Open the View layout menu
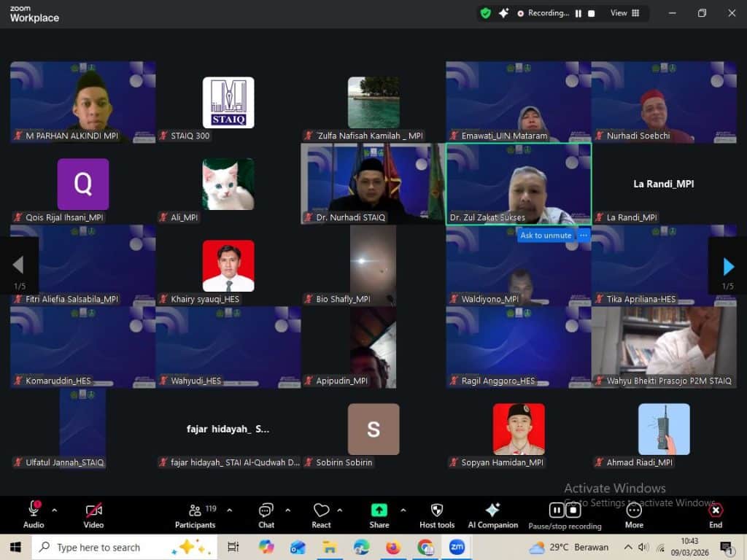Screen dimensions: 747x560 click(624, 13)
